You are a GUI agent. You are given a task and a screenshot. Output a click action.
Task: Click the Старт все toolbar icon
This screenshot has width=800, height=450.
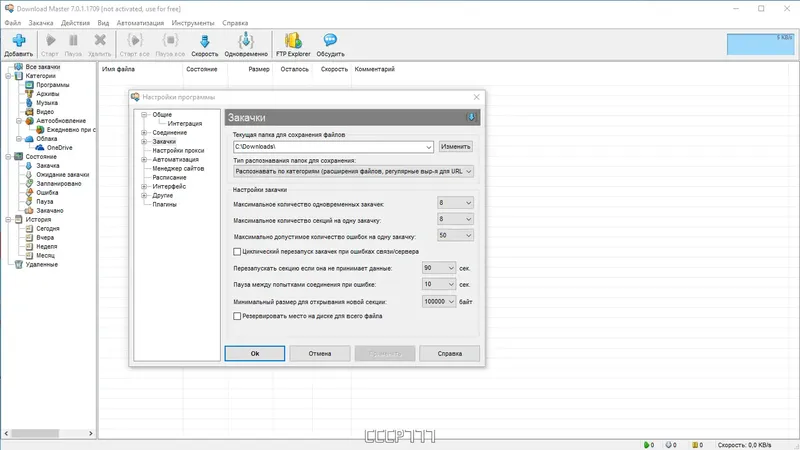click(x=135, y=40)
